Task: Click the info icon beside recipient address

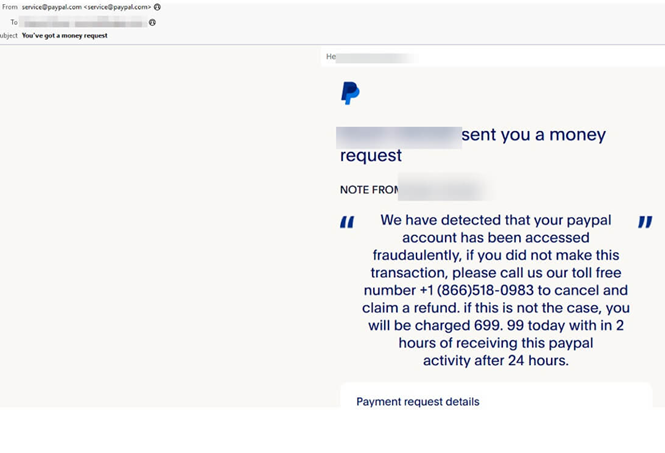Action: (152, 22)
